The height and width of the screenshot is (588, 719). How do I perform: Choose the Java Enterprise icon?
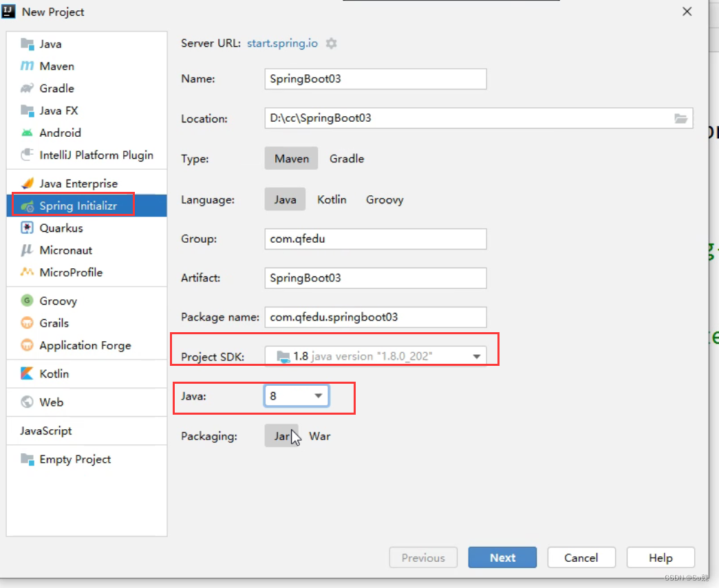(27, 184)
